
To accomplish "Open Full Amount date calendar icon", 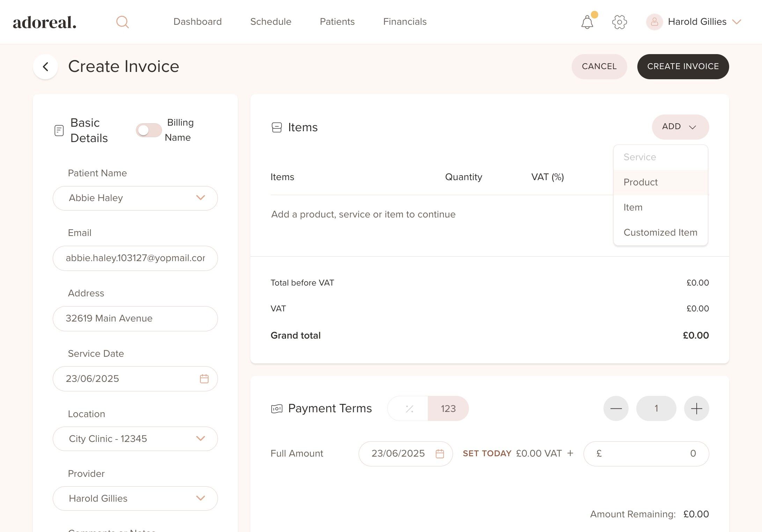I will [x=440, y=453].
